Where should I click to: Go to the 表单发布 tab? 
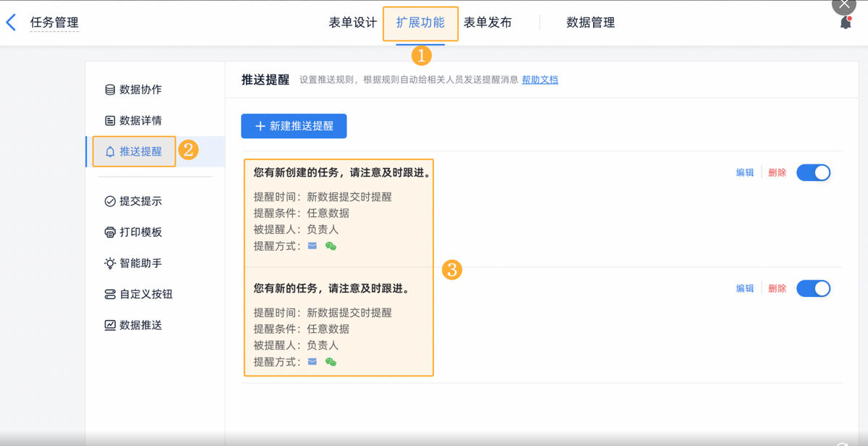pos(488,22)
